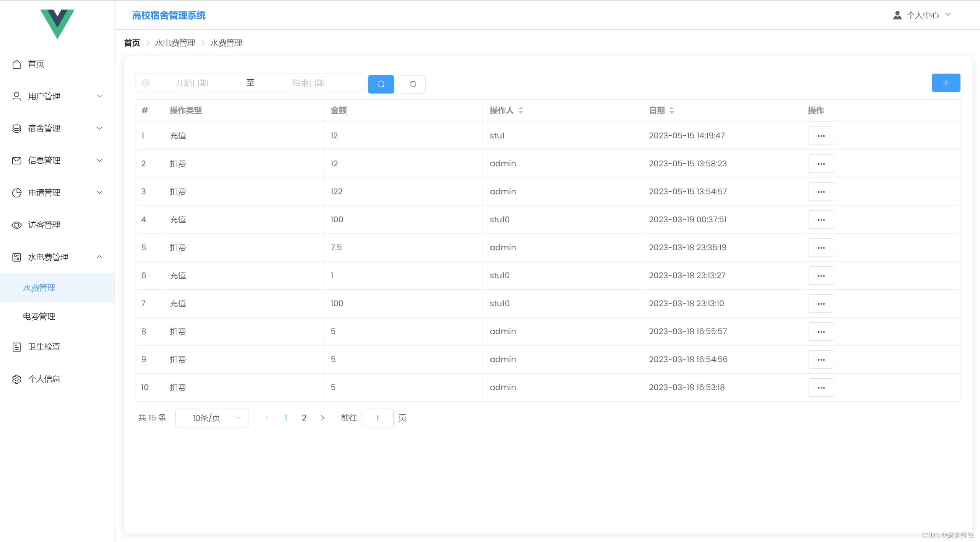Open 个人信息 via the gear icon

coord(16,379)
